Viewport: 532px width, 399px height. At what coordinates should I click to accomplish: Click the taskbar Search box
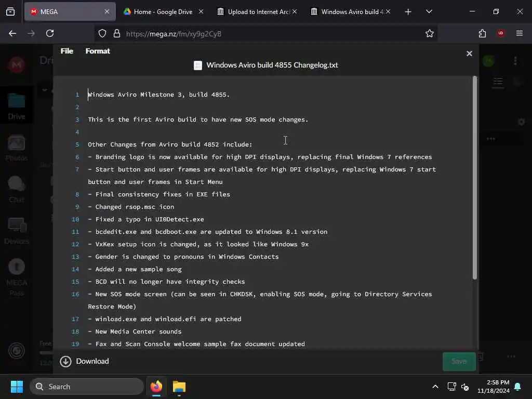[87, 387]
